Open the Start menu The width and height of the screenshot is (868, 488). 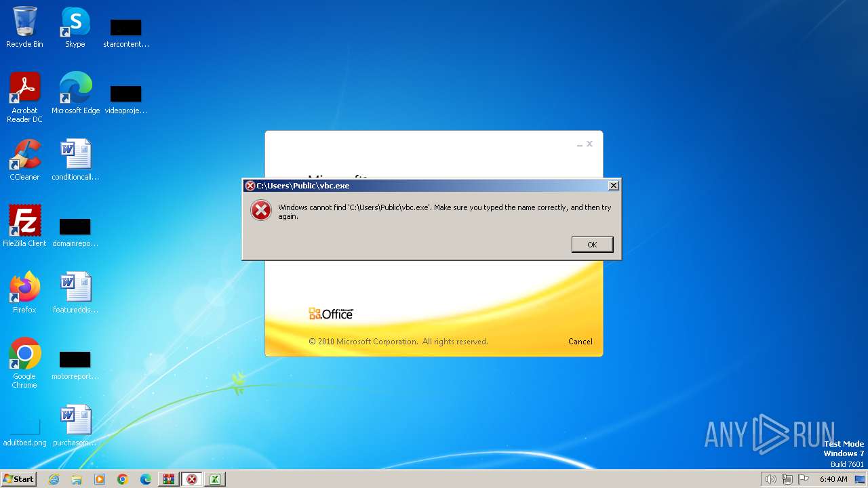tap(19, 479)
